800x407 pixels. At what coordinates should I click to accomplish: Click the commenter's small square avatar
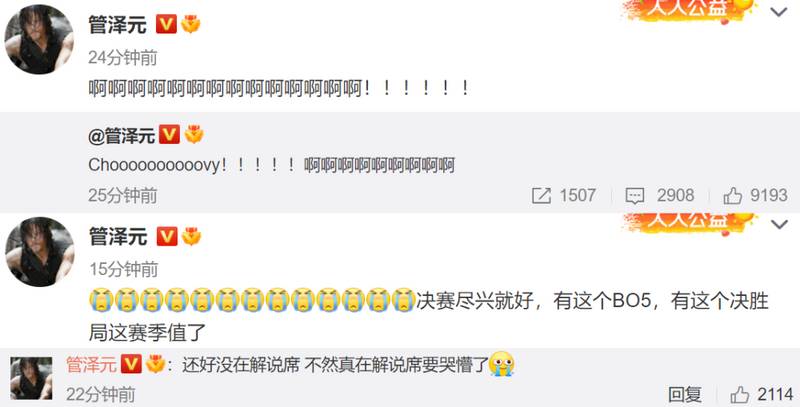click(x=31, y=378)
